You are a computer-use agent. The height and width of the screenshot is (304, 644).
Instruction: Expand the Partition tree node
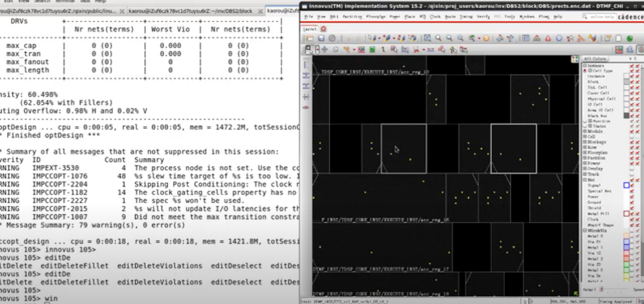tap(585, 158)
